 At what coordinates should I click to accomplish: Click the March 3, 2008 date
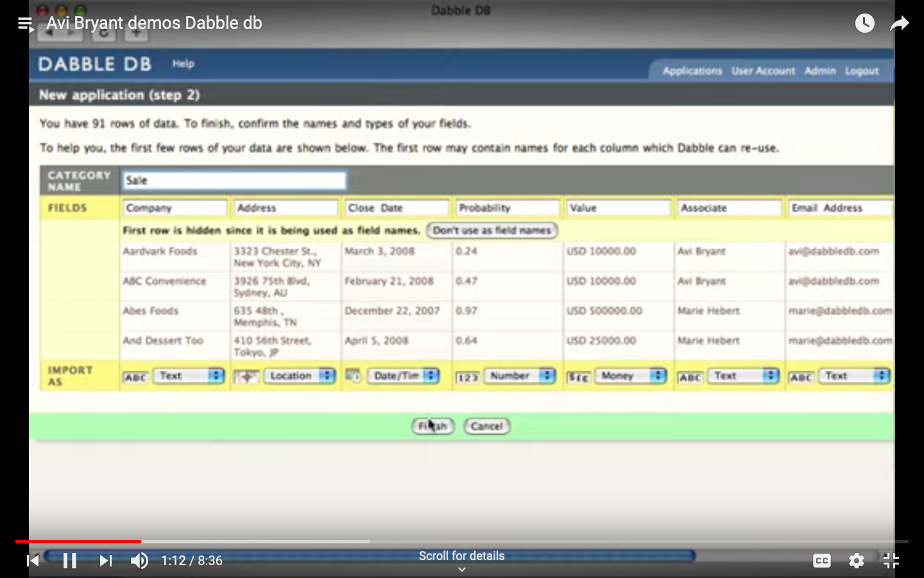379,251
